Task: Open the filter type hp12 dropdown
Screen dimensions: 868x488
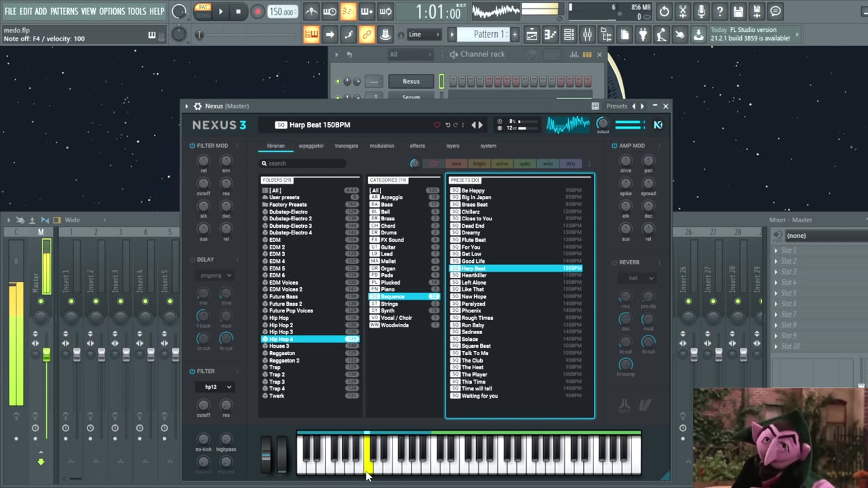Action: coord(215,387)
